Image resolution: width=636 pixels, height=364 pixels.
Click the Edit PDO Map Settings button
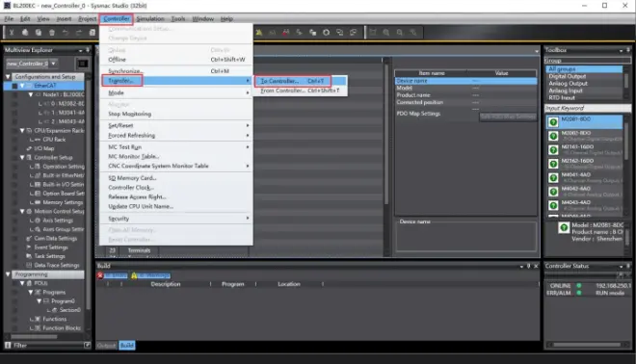point(508,117)
